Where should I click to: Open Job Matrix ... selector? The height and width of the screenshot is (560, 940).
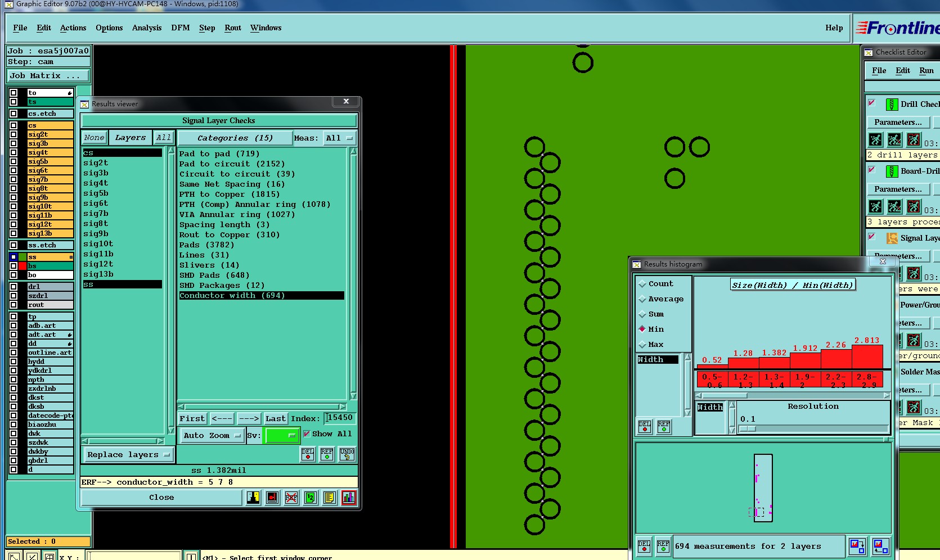click(48, 75)
